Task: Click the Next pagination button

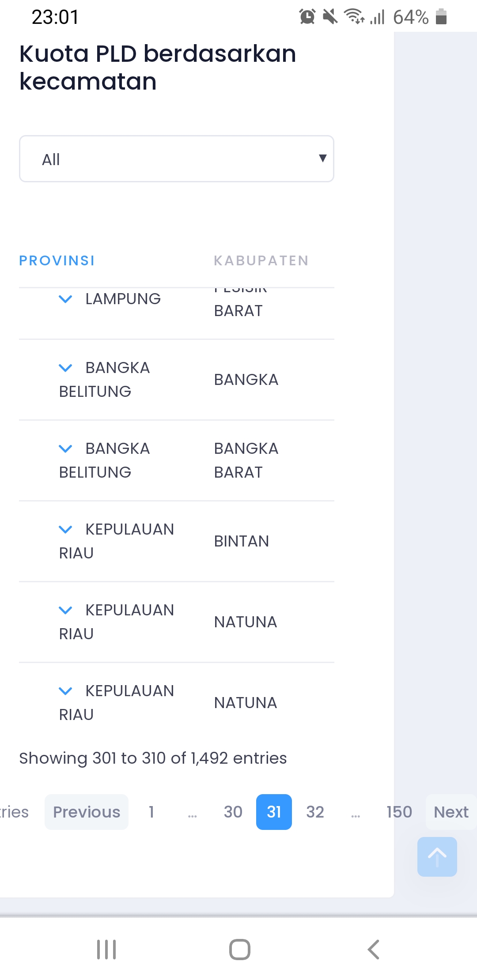Action: click(450, 812)
